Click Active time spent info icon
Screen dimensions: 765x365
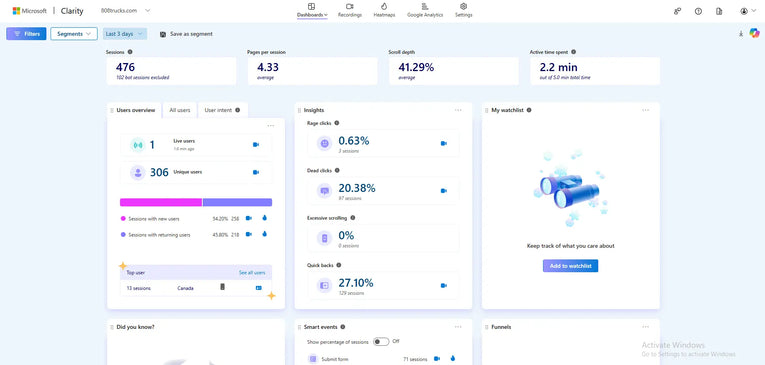(x=573, y=52)
